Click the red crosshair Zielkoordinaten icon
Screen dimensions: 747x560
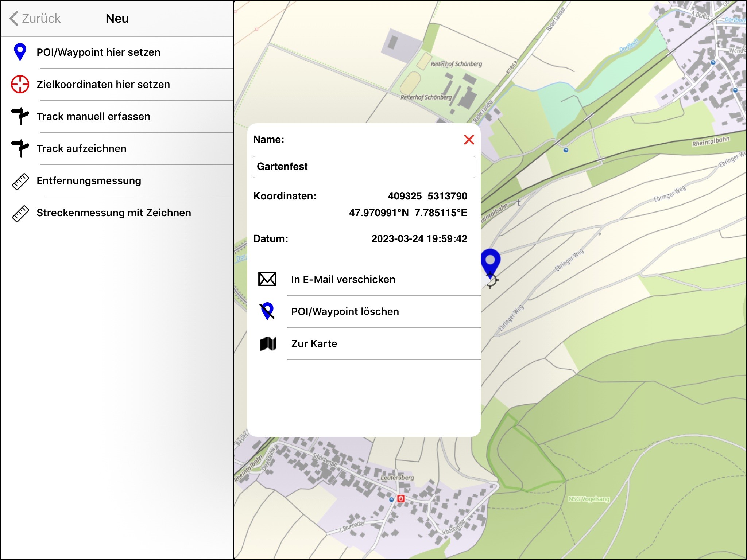pos(20,84)
